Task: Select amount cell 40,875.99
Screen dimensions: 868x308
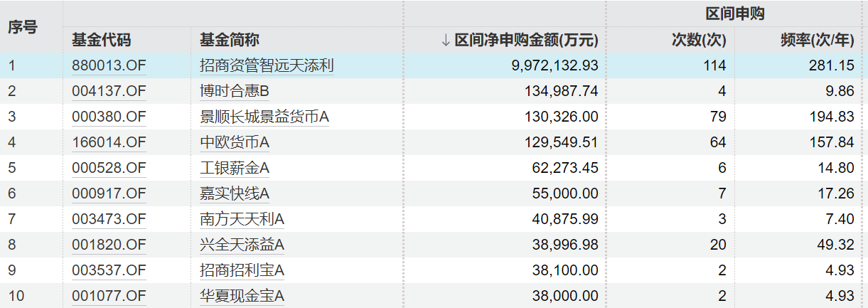Action: pyautogui.click(x=564, y=219)
